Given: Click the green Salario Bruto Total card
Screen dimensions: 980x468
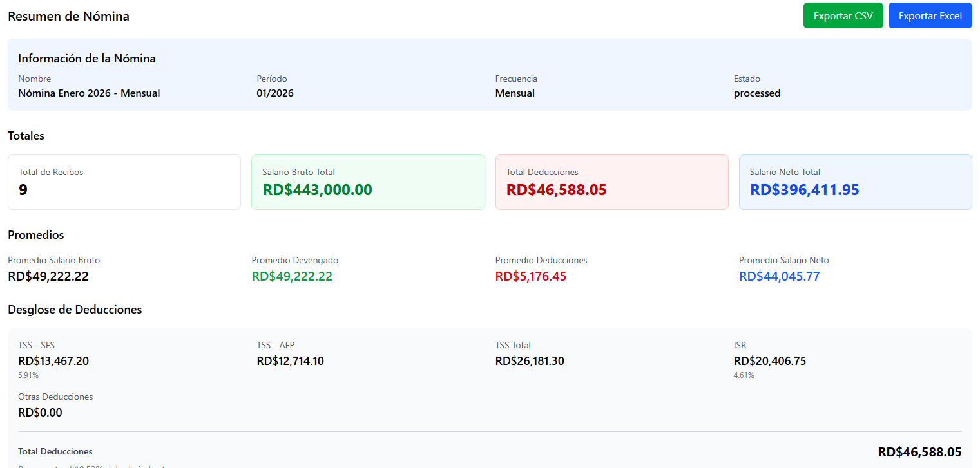Looking at the screenshot, I should 367,182.
